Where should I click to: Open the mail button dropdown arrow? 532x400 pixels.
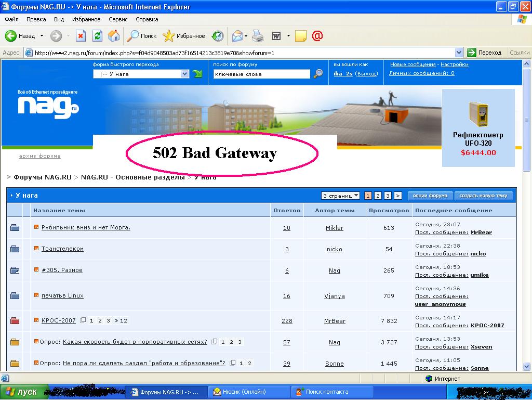click(246, 36)
